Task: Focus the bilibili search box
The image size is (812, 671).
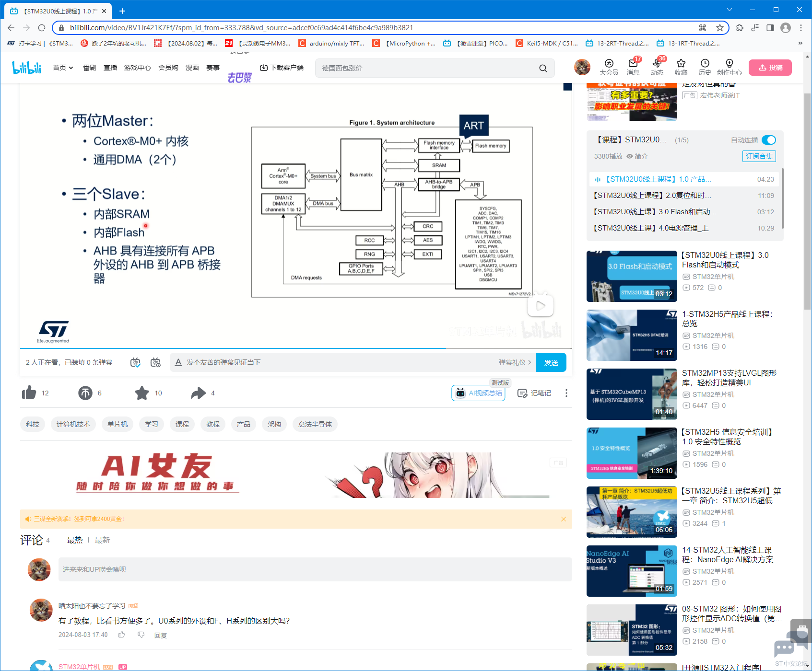Action: pyautogui.click(x=427, y=68)
